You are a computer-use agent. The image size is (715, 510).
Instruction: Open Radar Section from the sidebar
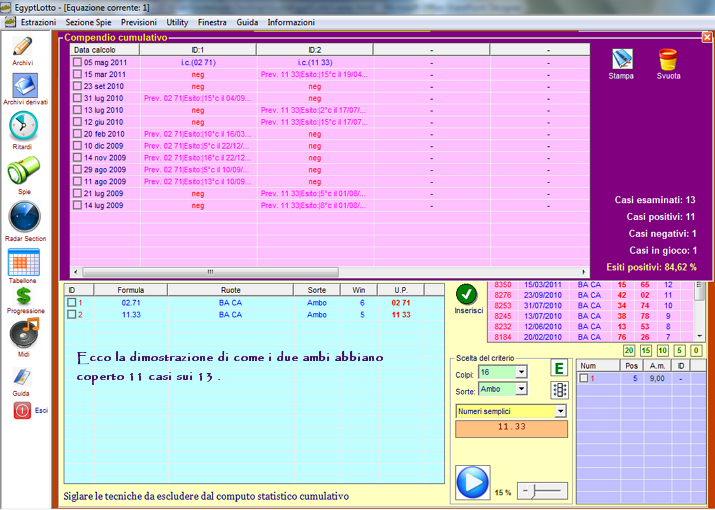(x=23, y=218)
